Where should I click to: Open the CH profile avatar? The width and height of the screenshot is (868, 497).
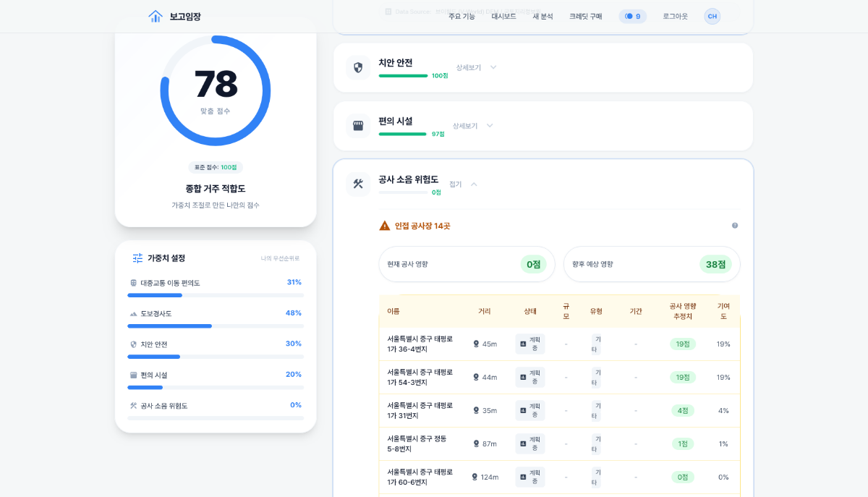click(712, 15)
